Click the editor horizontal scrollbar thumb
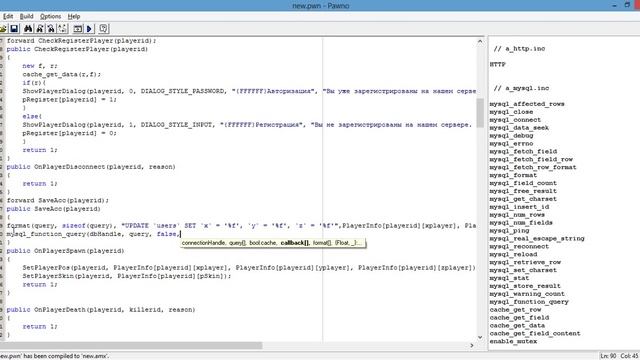640x360 pixels. click(x=131, y=345)
